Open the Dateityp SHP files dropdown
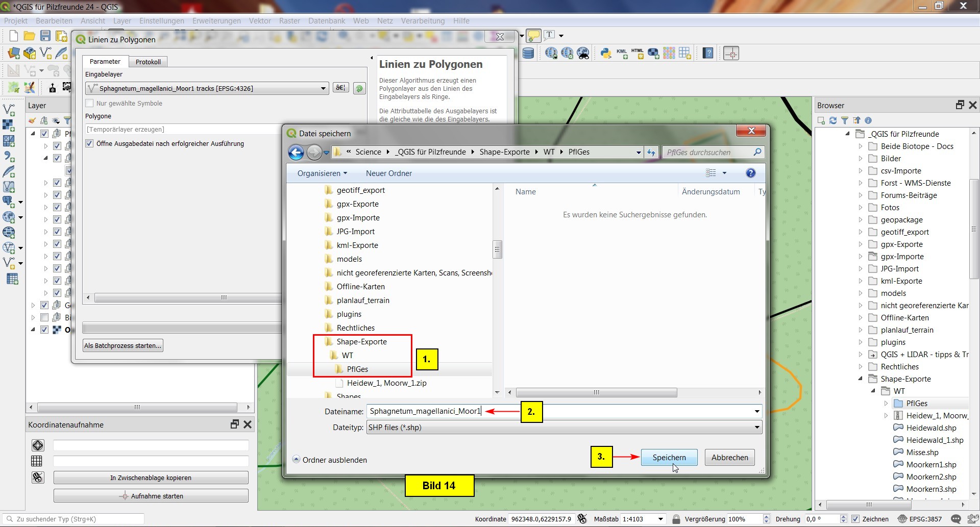Screen dimensions: 980x527 [x=757, y=428]
